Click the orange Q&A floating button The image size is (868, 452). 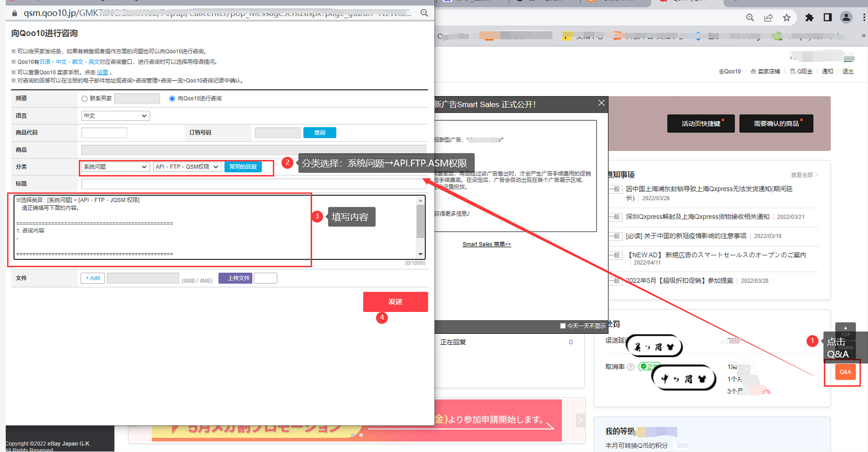click(845, 372)
